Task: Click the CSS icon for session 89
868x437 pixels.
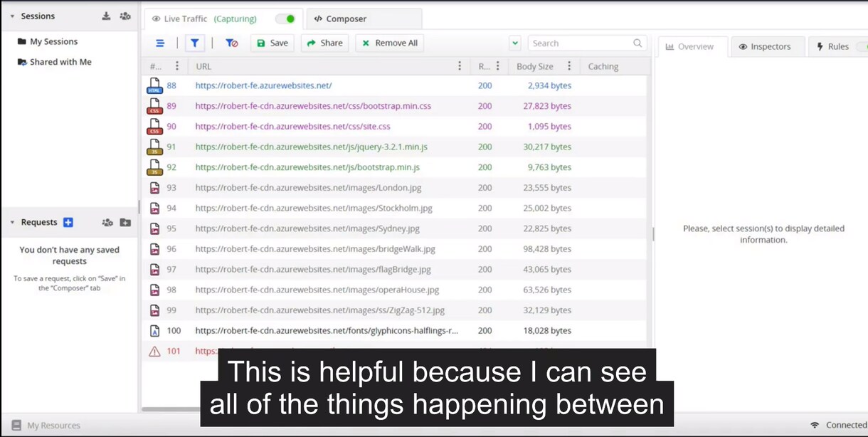Action: (x=154, y=107)
